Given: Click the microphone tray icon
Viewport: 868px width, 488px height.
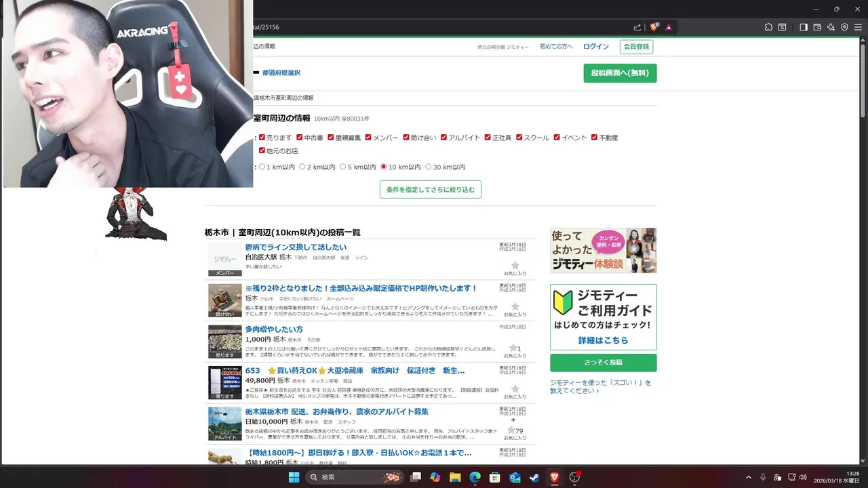Looking at the screenshot, I should click(x=763, y=477).
